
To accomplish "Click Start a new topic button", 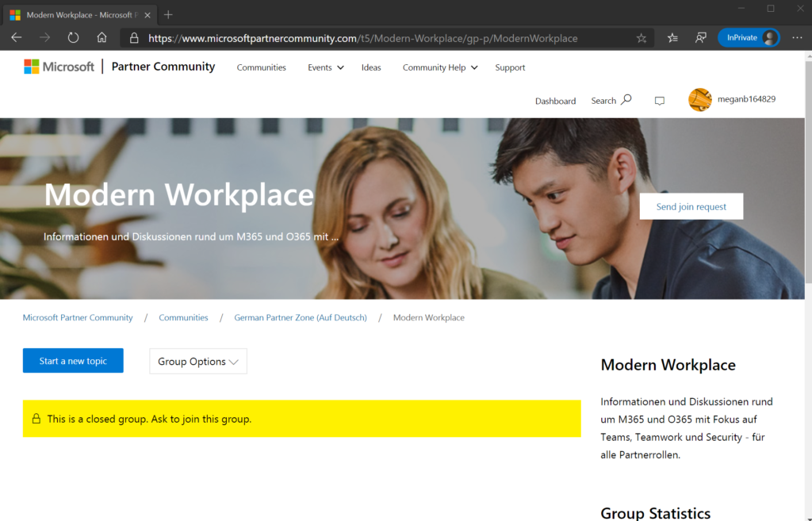I will (73, 361).
